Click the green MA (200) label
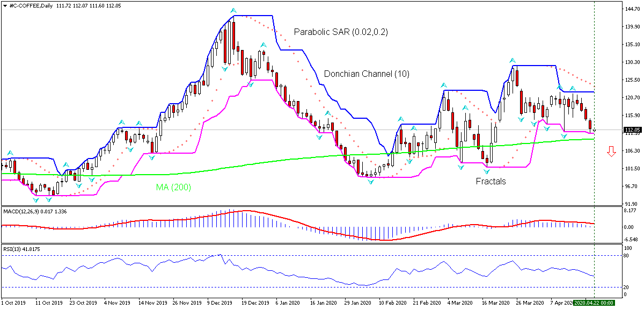Image resolution: width=644 pixels, height=309 pixels. pyautogui.click(x=174, y=188)
